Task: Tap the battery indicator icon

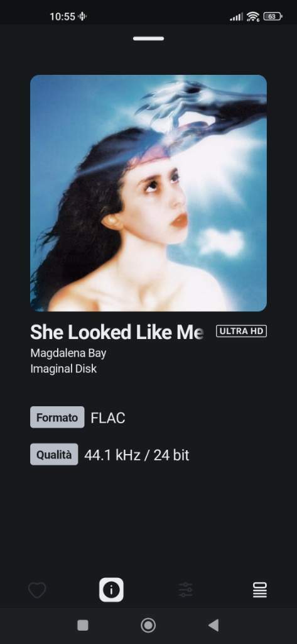Action: 273,16
